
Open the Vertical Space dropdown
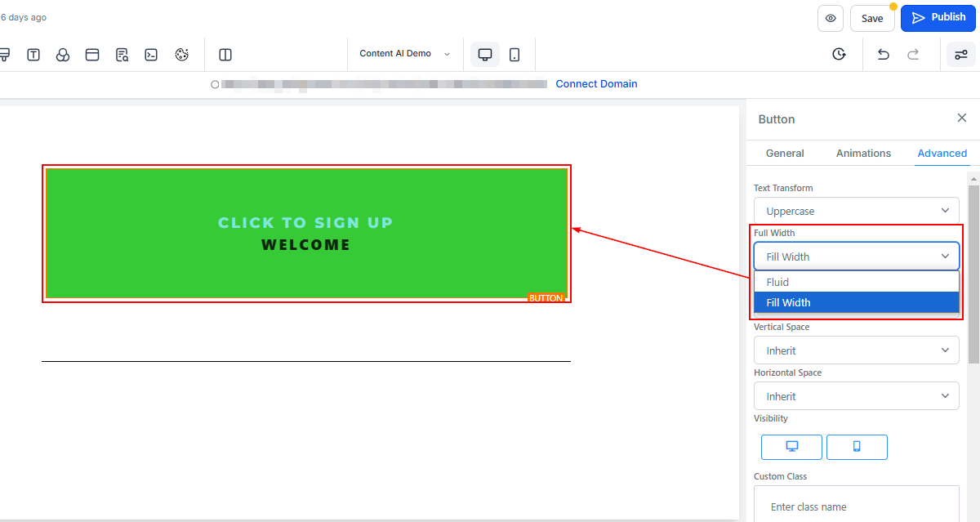point(856,350)
